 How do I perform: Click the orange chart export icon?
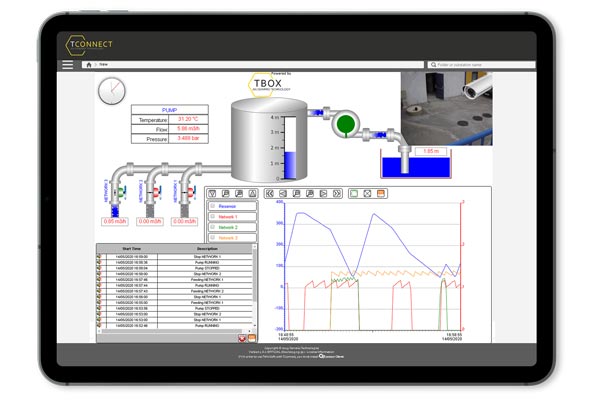point(380,194)
